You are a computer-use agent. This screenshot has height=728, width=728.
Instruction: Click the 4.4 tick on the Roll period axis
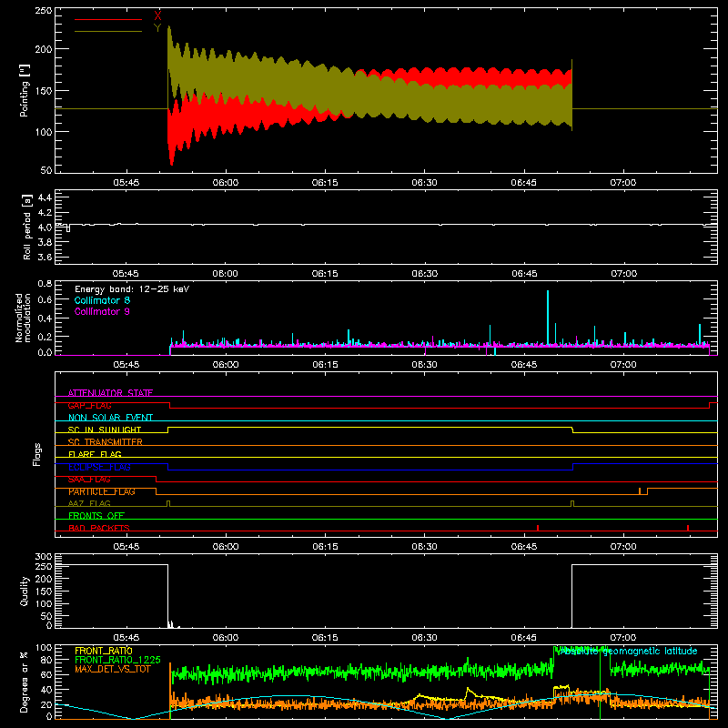click(x=45, y=197)
